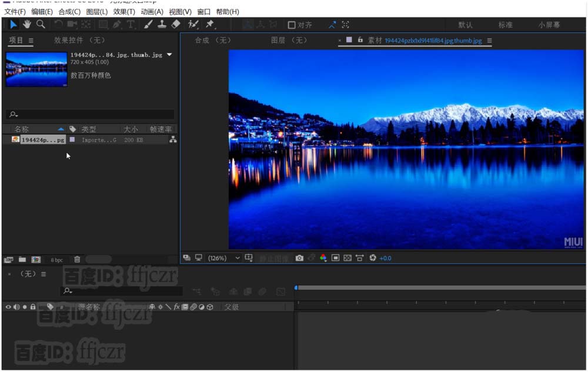Image resolution: width=588 pixels, height=372 pixels.
Task: Select the Type (T) tool
Action: click(131, 25)
